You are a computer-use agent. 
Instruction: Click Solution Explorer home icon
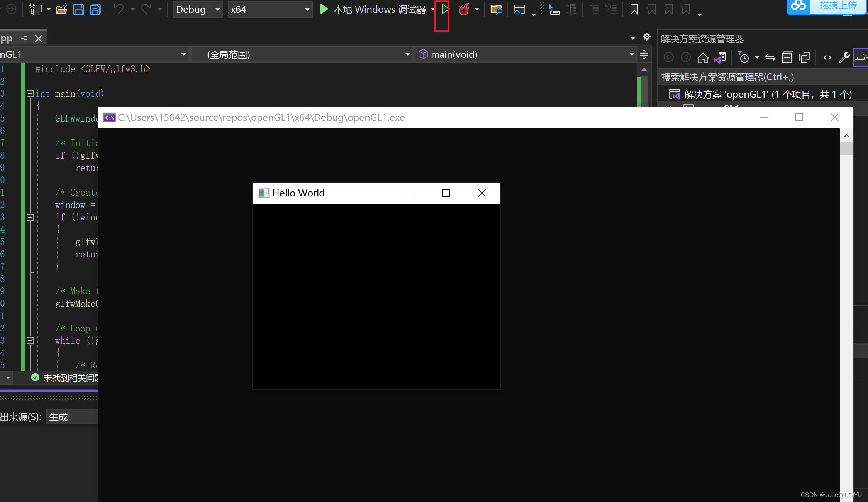pos(703,58)
